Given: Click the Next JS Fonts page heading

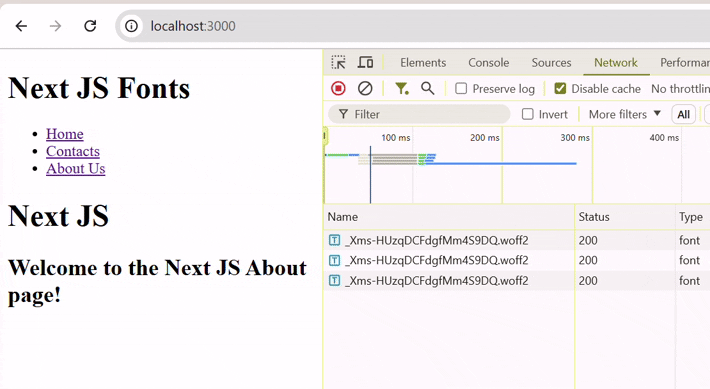Looking at the screenshot, I should [x=99, y=88].
